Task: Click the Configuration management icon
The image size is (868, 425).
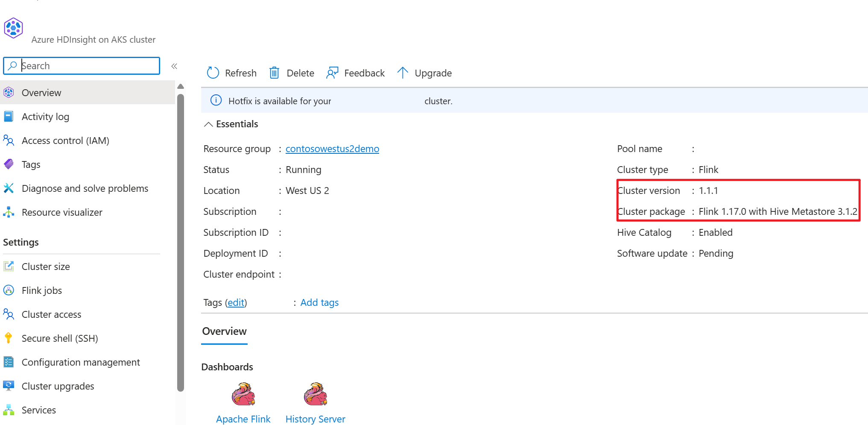Action: tap(9, 362)
